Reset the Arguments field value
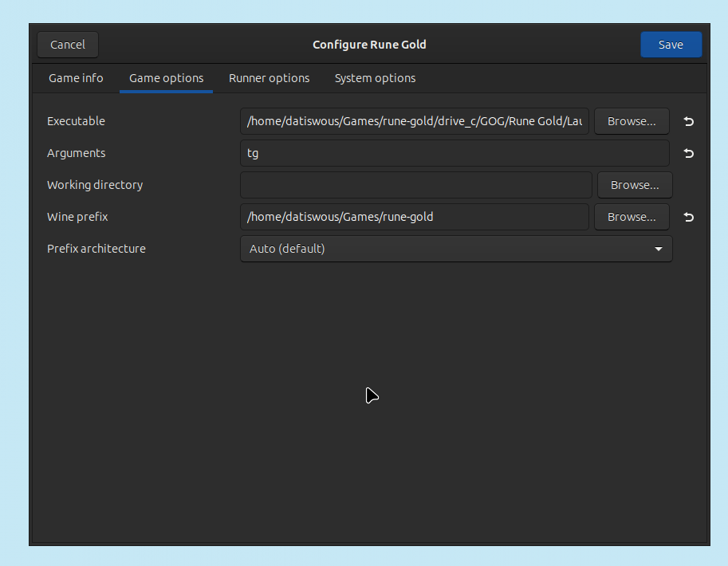This screenshot has height=566, width=728. tap(689, 153)
